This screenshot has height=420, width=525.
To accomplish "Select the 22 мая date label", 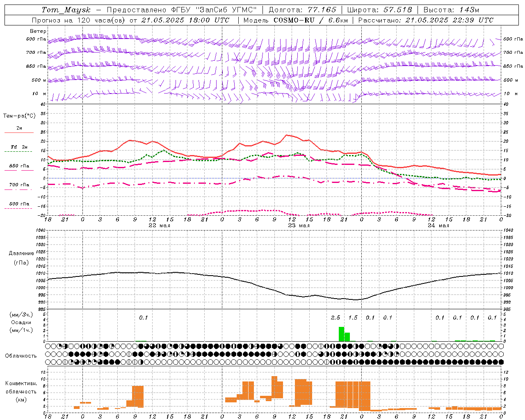I will [x=159, y=226].
